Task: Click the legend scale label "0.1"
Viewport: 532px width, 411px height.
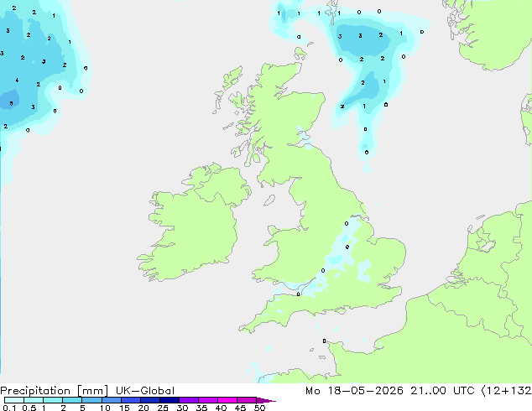Action: (9, 408)
